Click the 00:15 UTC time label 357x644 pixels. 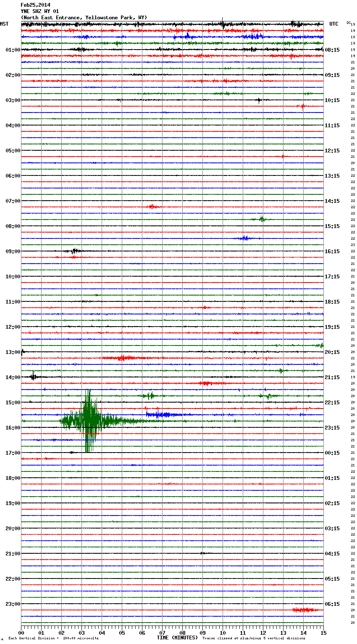click(332, 453)
